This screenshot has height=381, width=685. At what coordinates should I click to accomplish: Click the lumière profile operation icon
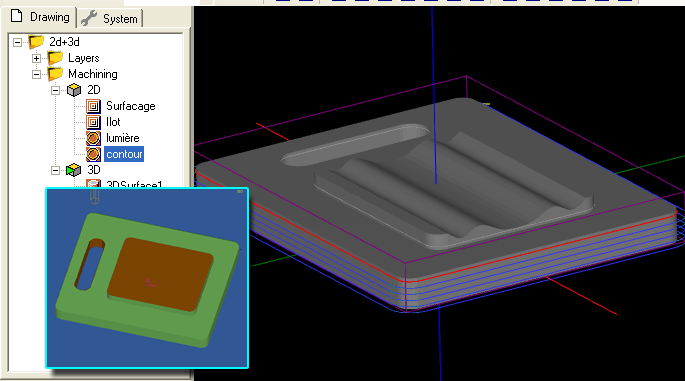pos(93,138)
